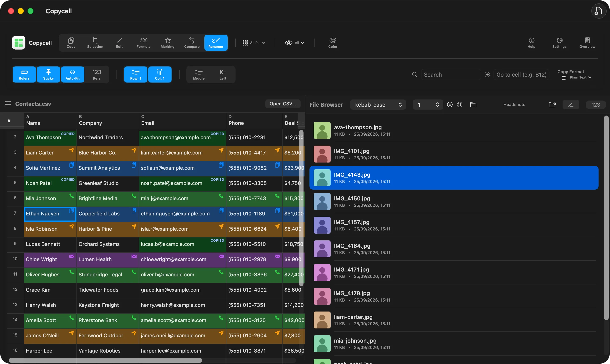
Task: Click the Phone column header
Action: coord(254,120)
